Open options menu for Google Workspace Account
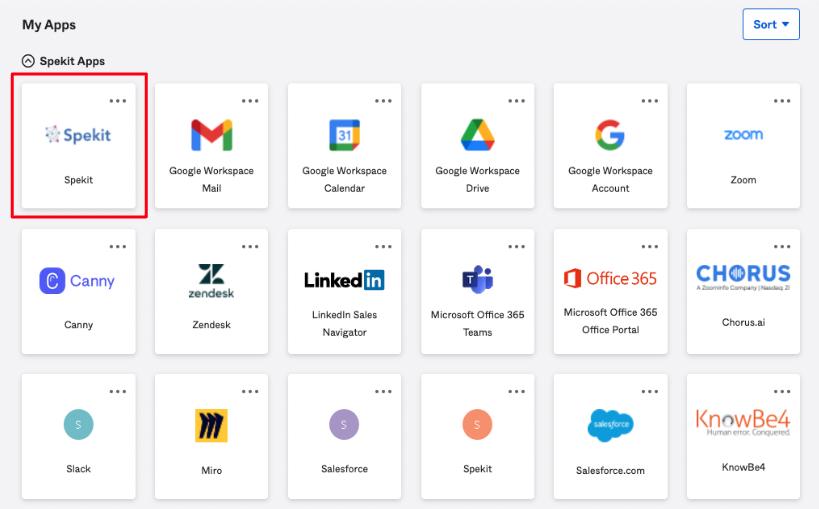819x509 pixels. 650,101
